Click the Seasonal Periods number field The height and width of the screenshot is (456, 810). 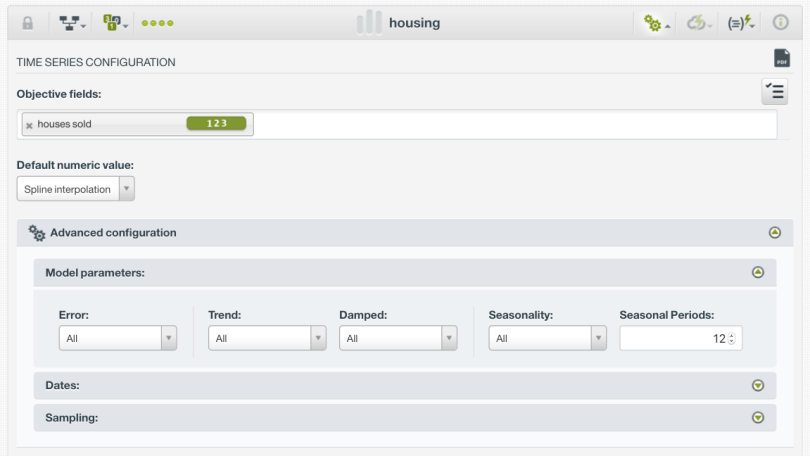click(x=675, y=339)
